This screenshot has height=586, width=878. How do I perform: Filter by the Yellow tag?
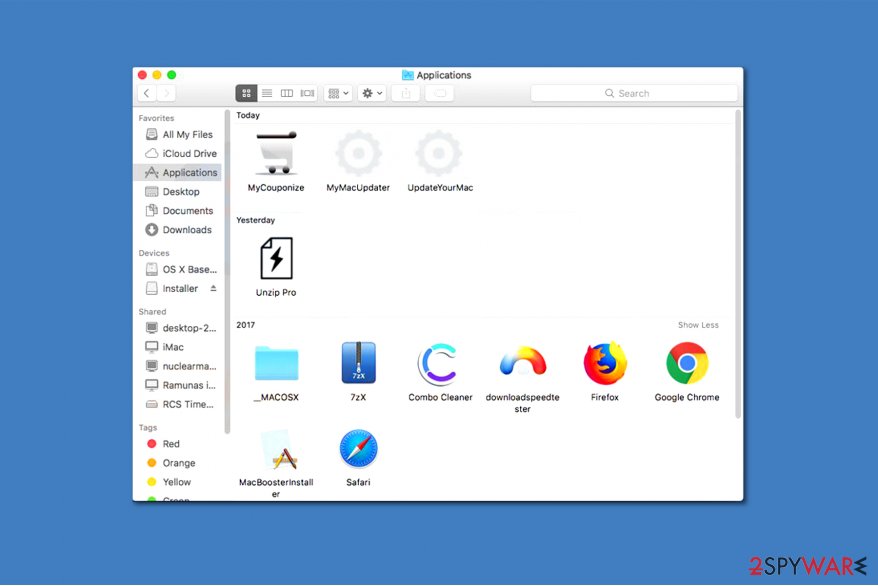coord(179,482)
